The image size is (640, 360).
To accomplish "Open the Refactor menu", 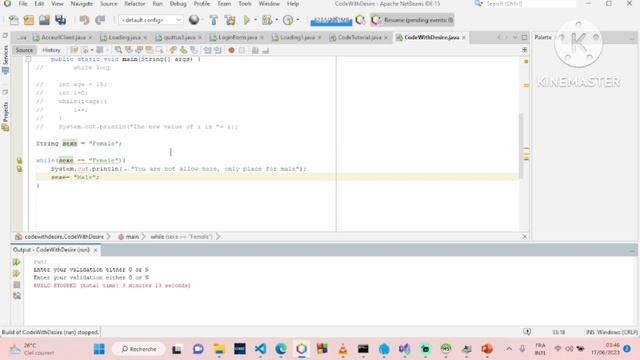I will pyautogui.click(x=135, y=4).
